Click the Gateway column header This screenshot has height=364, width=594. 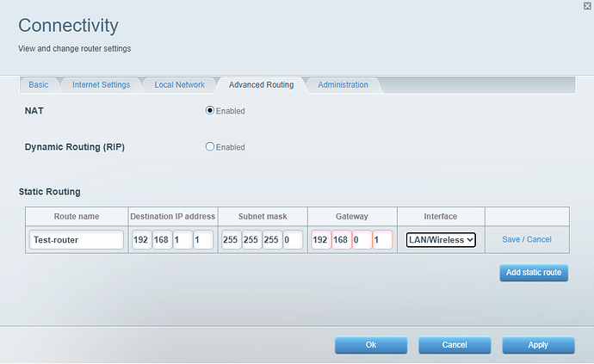pos(352,216)
